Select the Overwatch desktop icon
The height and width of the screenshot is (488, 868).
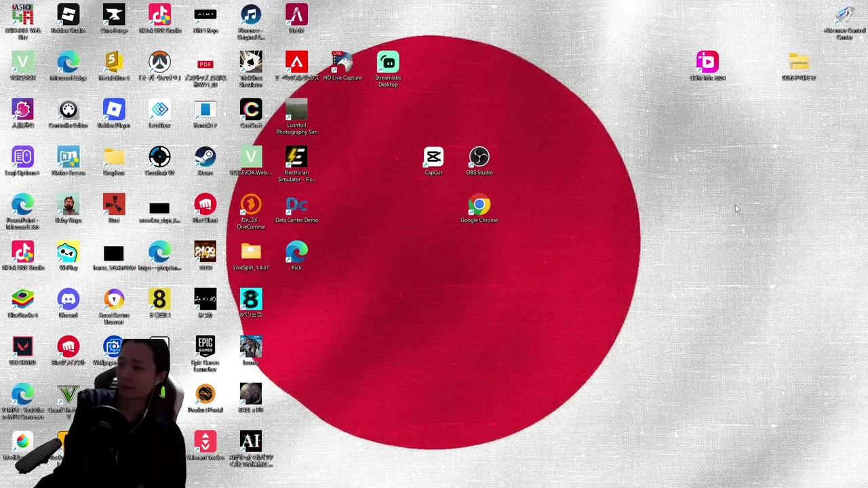(x=159, y=62)
